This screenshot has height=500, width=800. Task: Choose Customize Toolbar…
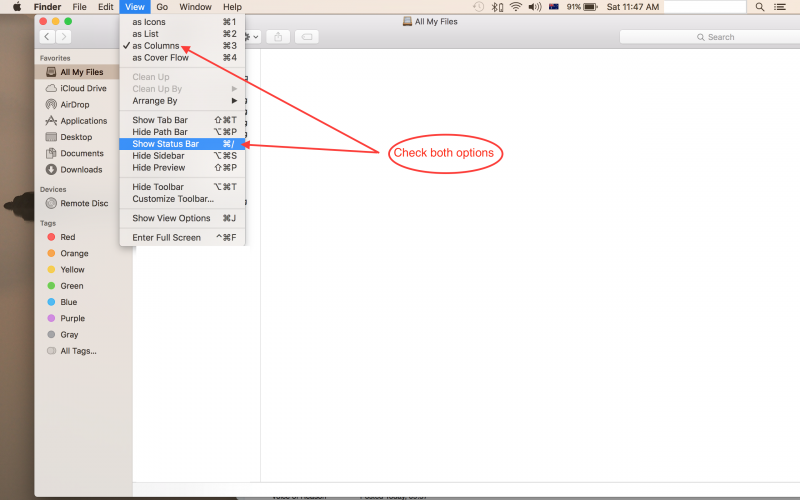[182, 199]
